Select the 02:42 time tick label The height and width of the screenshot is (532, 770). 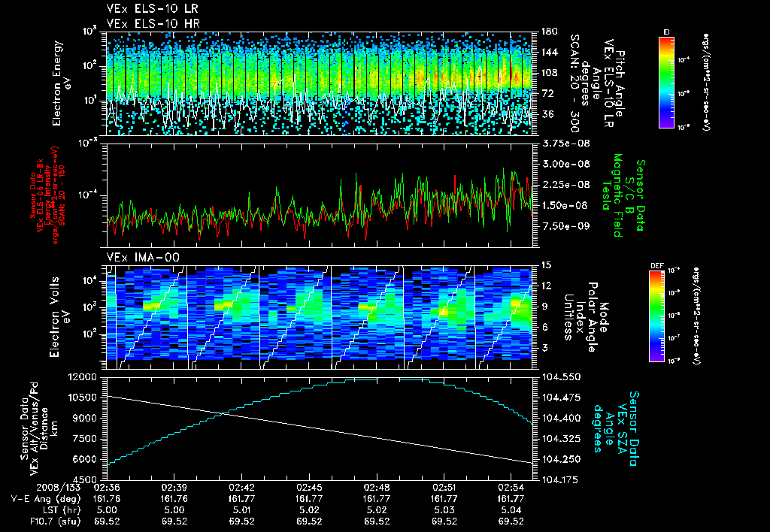coord(241,489)
